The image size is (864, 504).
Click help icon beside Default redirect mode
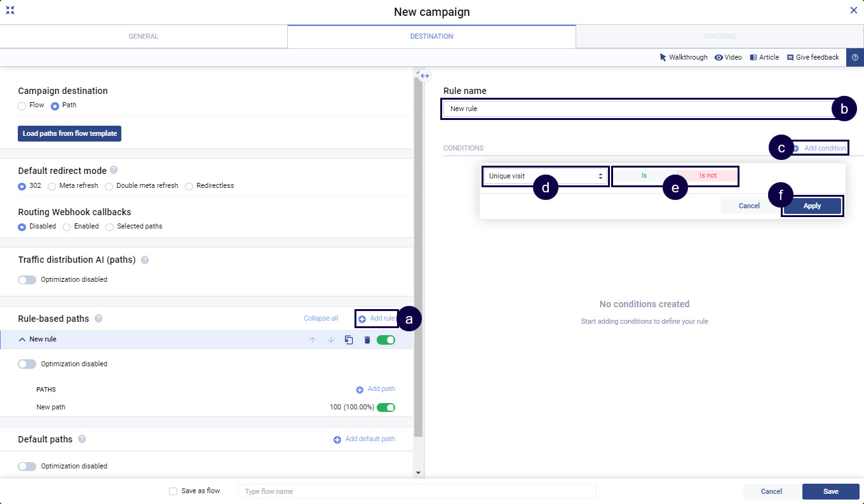[x=114, y=170]
